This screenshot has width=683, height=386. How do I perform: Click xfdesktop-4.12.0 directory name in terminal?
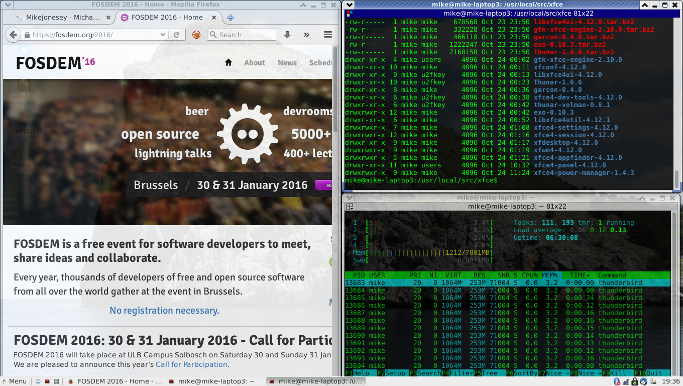coord(565,142)
